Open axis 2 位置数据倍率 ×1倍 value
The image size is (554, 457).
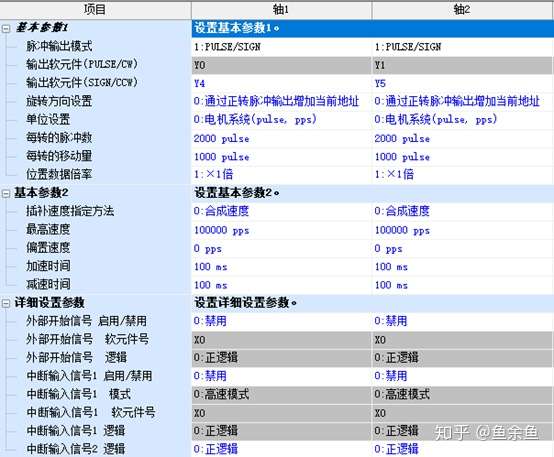(462, 175)
